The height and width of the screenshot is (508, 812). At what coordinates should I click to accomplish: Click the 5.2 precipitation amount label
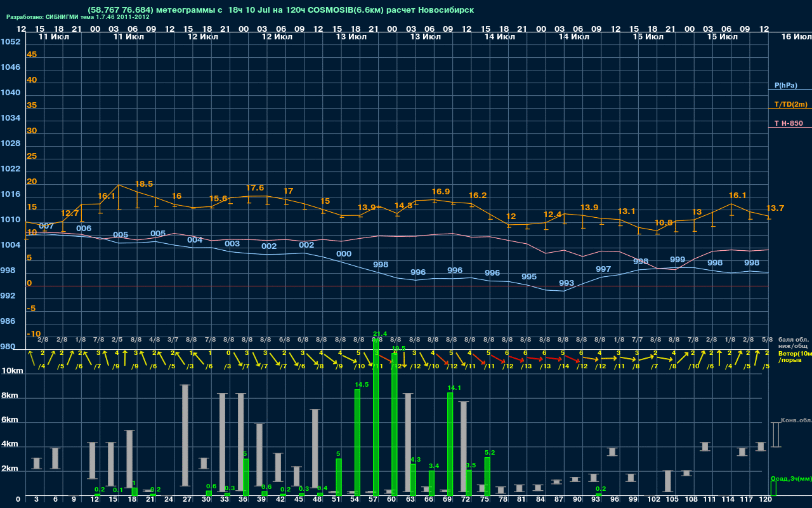(x=490, y=452)
